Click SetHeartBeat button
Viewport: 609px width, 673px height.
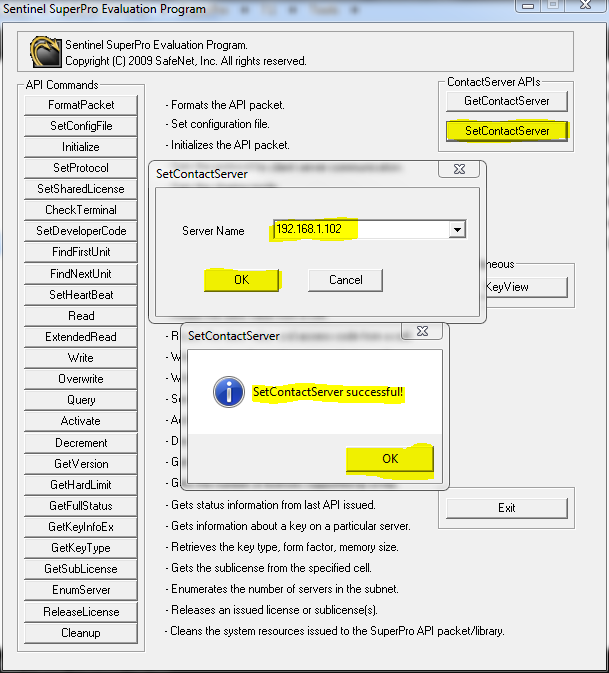pos(81,295)
